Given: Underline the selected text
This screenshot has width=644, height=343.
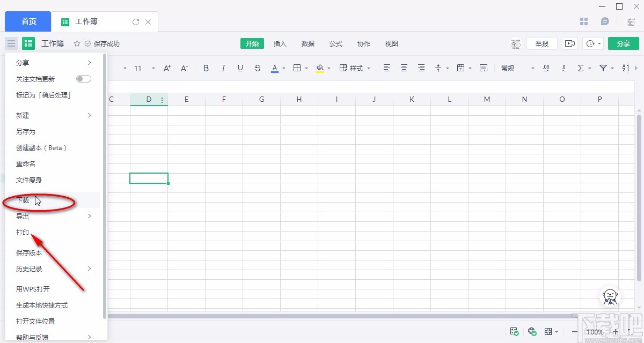Looking at the screenshot, I should 240,68.
